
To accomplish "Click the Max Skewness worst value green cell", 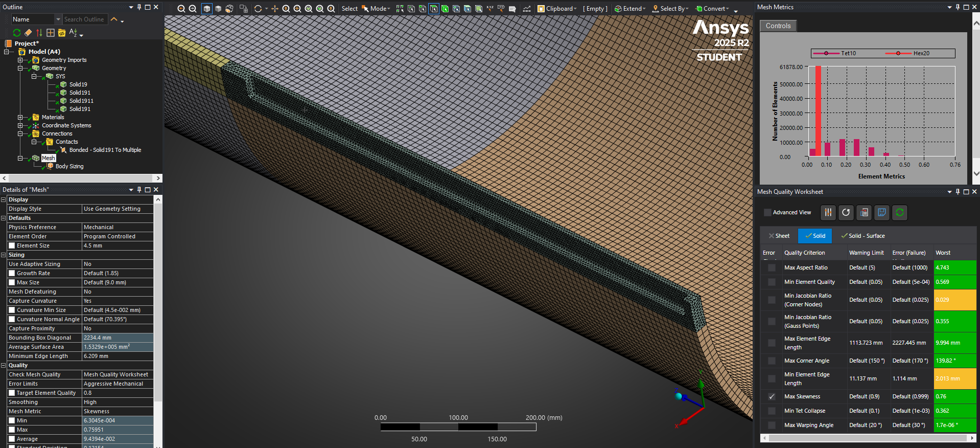I will tap(955, 396).
